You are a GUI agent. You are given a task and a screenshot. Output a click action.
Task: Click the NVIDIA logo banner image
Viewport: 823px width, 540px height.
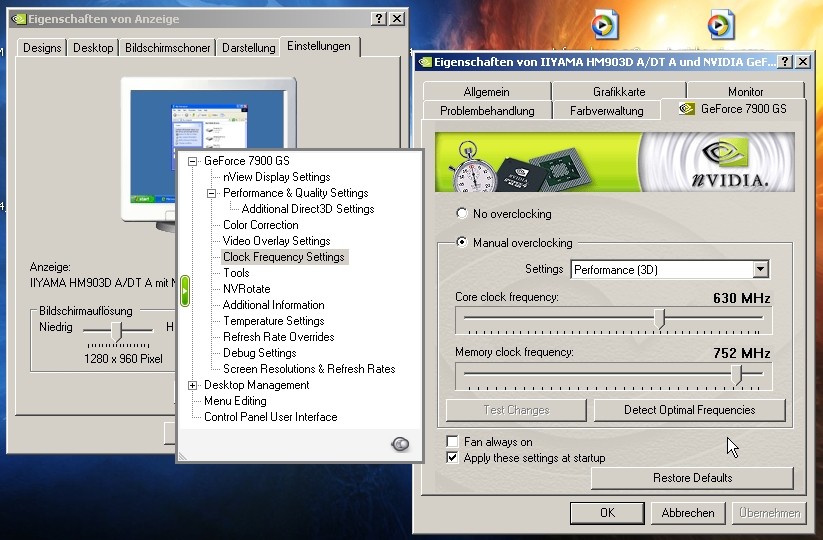(x=615, y=162)
